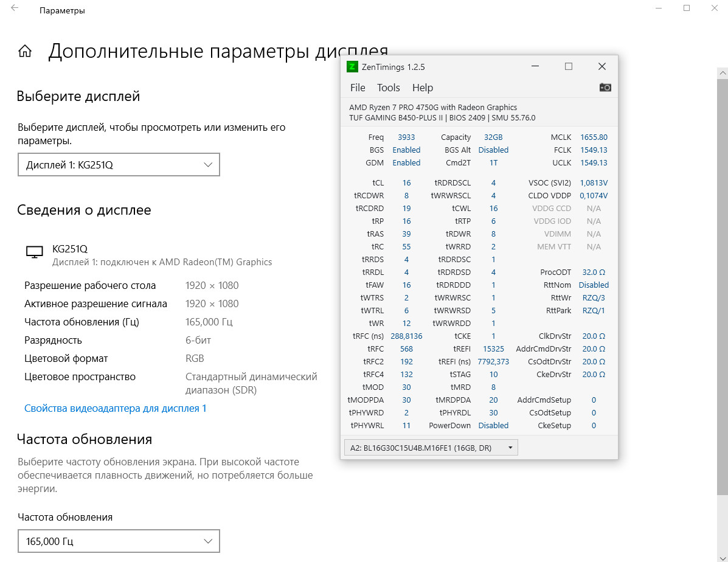
Task: Click the Cmd2T value 1T
Action: (493, 162)
